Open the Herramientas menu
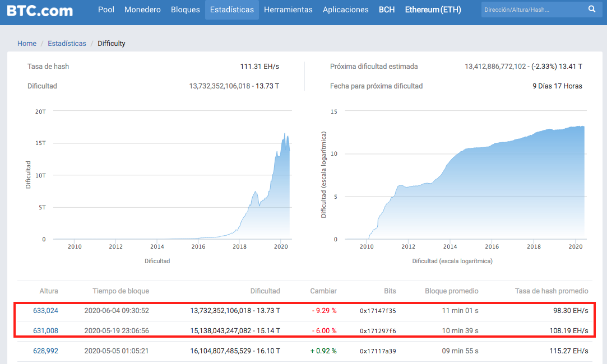 pyautogui.click(x=288, y=10)
